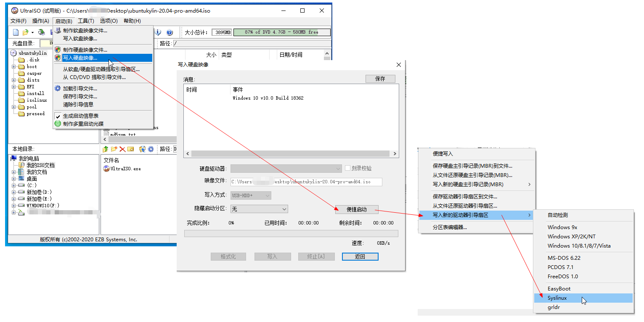
Task: Open the 文件(F) menu
Action: [x=19, y=21]
